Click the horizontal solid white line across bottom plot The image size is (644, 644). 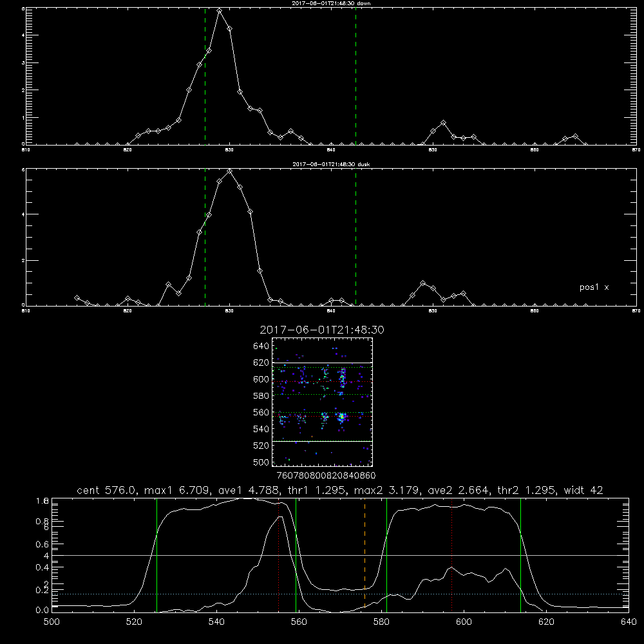[x=340, y=555]
